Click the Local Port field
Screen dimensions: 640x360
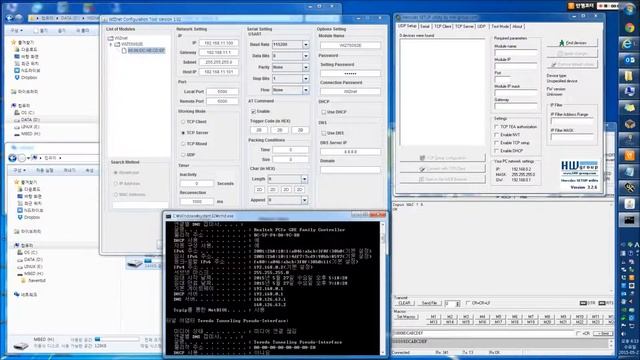click(x=222, y=91)
